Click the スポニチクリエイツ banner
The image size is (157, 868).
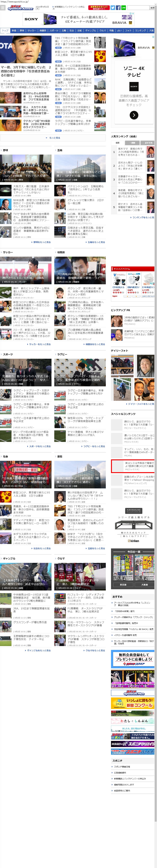[x=133, y=744]
